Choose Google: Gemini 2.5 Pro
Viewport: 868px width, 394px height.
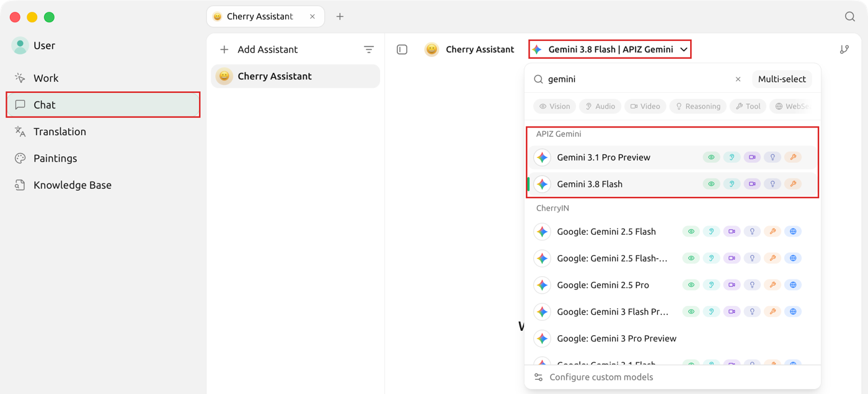[672, 285]
